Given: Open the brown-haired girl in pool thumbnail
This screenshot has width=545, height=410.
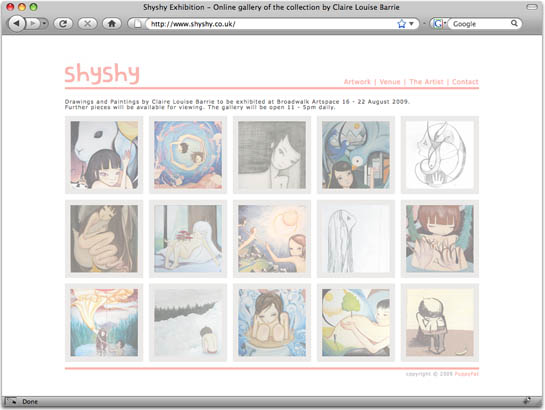Looking at the screenshot, I should [x=440, y=239].
